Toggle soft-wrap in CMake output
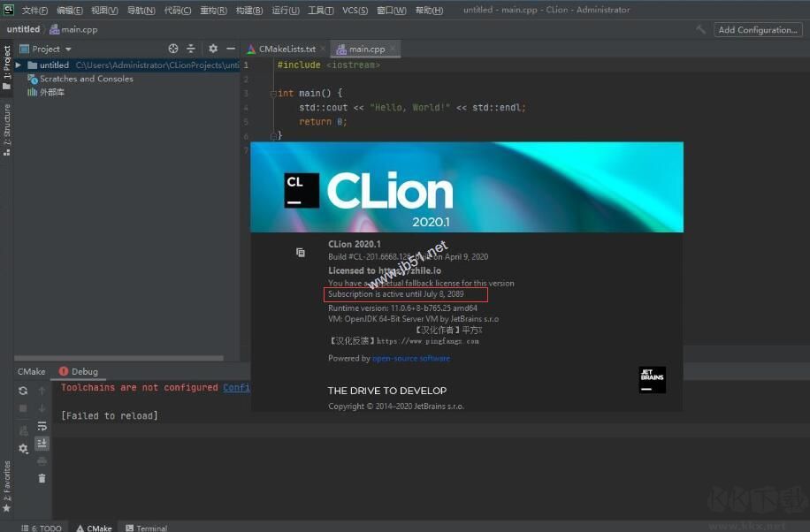 click(42, 427)
